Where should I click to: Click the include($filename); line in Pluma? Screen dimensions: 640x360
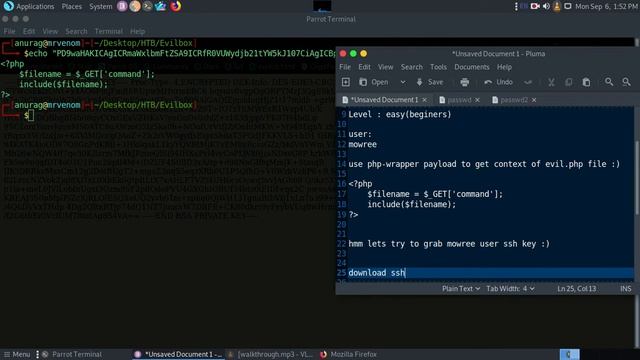(x=411, y=204)
